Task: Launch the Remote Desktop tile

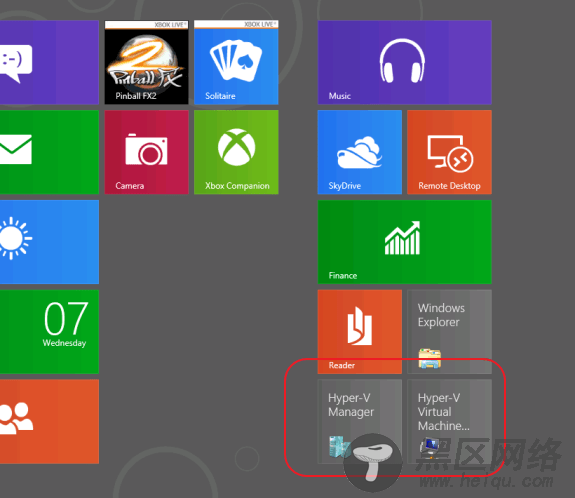Action: (450, 152)
